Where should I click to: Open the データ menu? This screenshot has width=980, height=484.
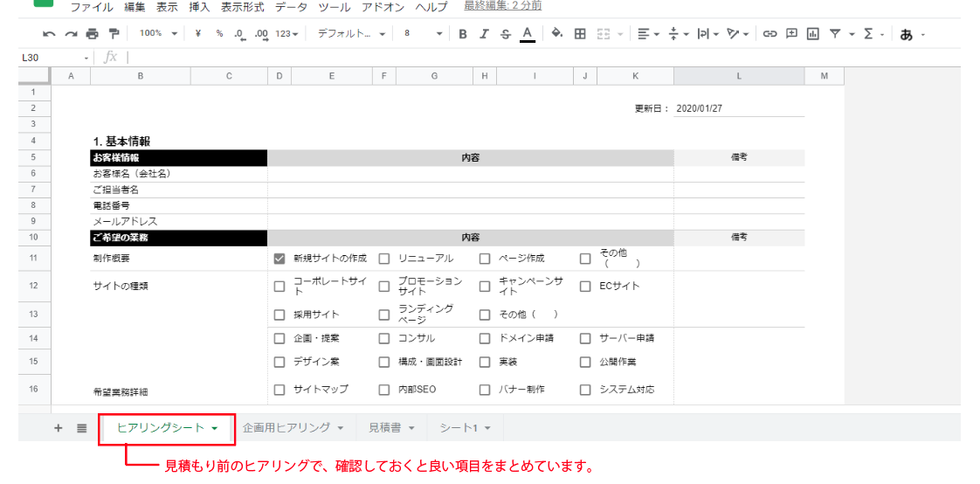pyautogui.click(x=291, y=7)
